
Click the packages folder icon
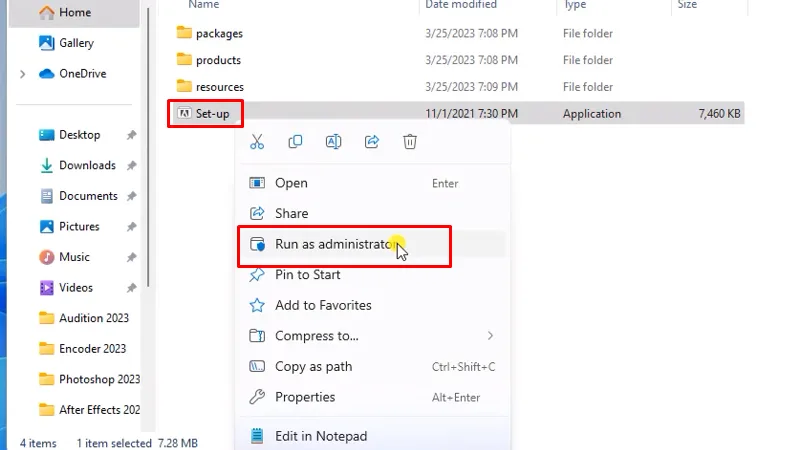[184, 33]
